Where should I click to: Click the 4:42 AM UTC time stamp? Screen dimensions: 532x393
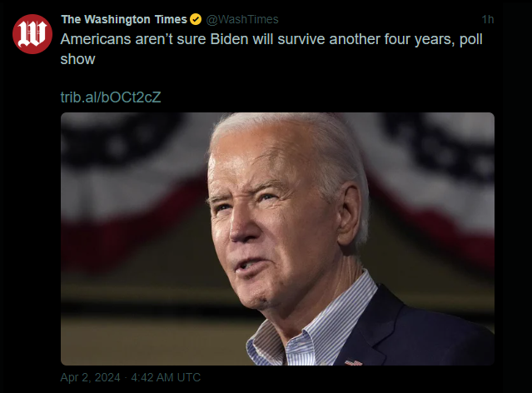166,377
